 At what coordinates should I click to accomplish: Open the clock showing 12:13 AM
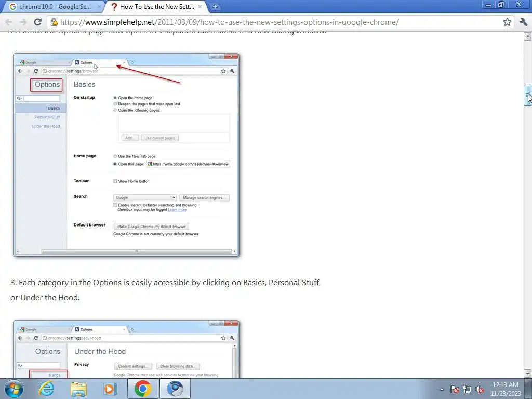[x=506, y=389]
